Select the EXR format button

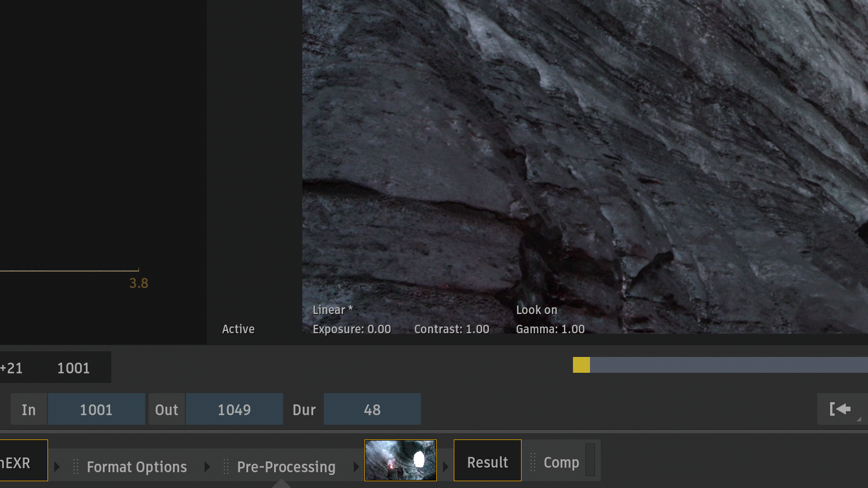click(24, 460)
